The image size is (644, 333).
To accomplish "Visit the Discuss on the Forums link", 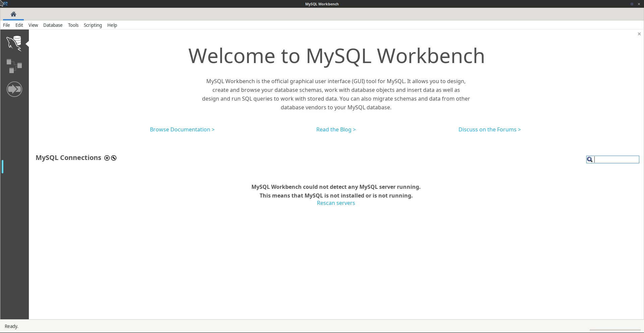I will pos(489,129).
